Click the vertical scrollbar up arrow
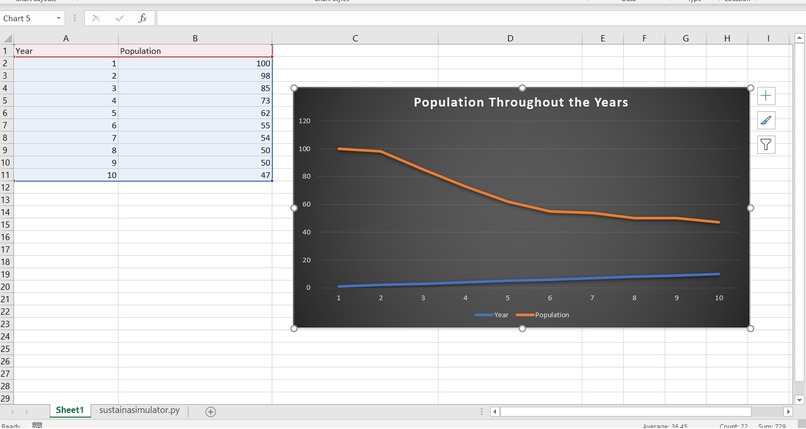The image size is (806, 429). (799, 38)
